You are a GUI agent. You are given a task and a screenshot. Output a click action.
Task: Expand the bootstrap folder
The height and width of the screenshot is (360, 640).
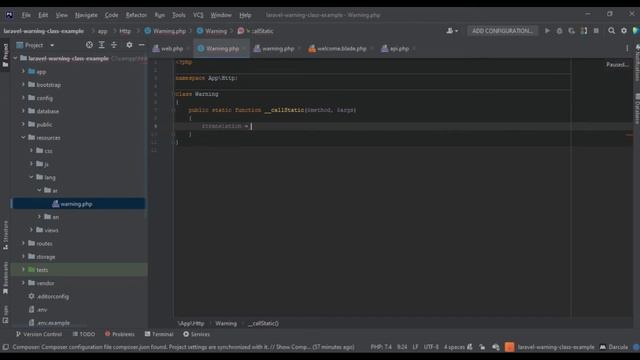click(23, 84)
